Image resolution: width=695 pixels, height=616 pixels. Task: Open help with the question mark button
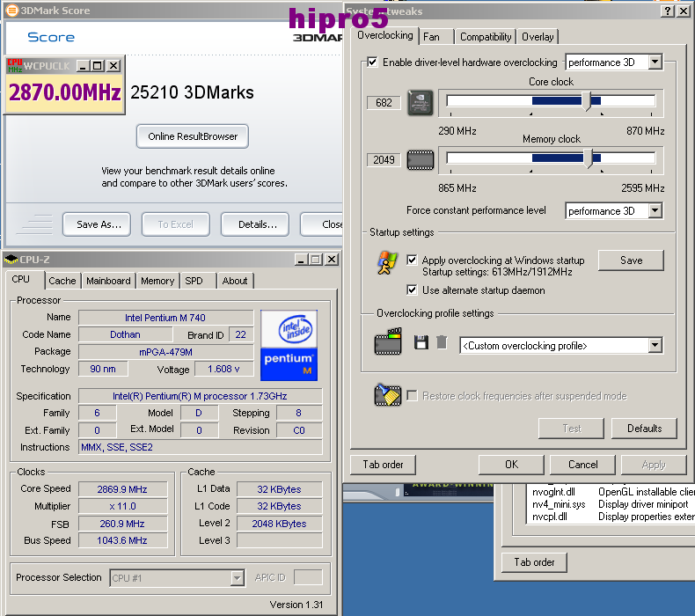[668, 11]
